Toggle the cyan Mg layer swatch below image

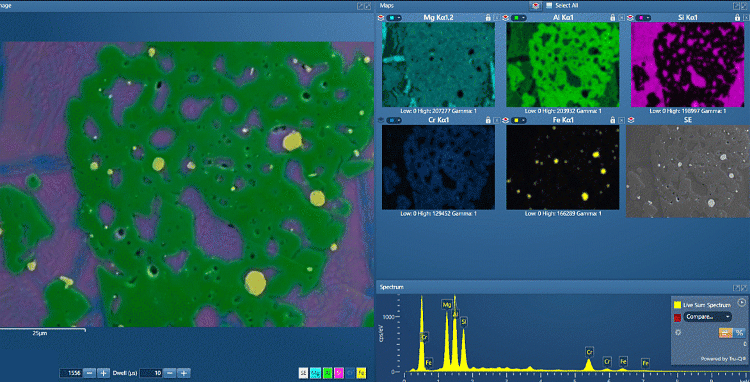(x=315, y=373)
